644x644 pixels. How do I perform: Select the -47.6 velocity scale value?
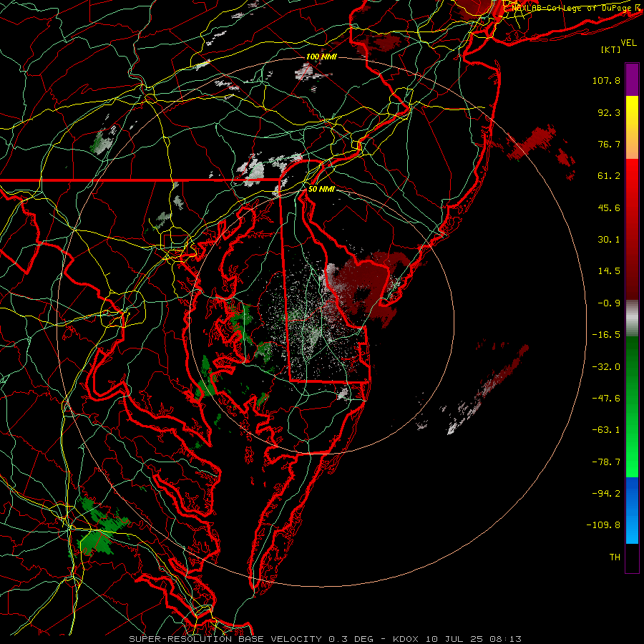[606, 399]
